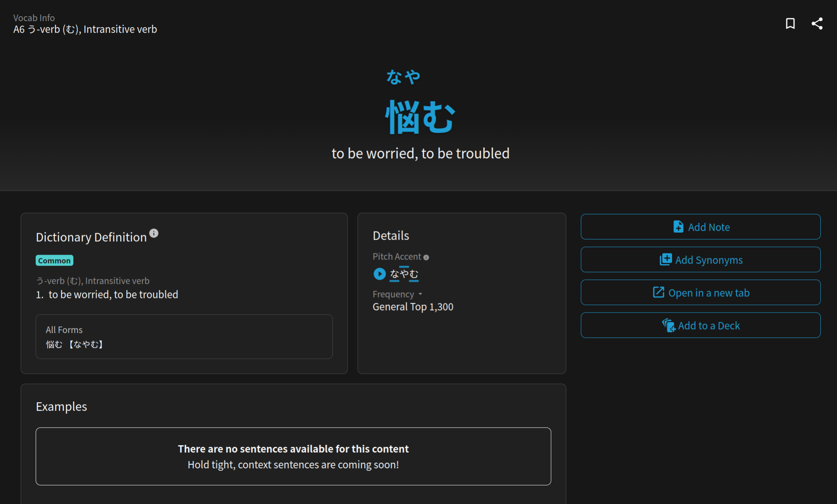The image size is (837, 504).
Task: Click the Add Note document icon
Action: [678, 227]
